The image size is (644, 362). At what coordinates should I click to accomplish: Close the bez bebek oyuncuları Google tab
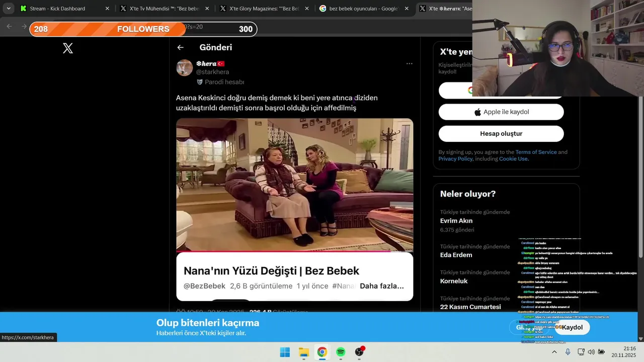pyautogui.click(x=407, y=9)
